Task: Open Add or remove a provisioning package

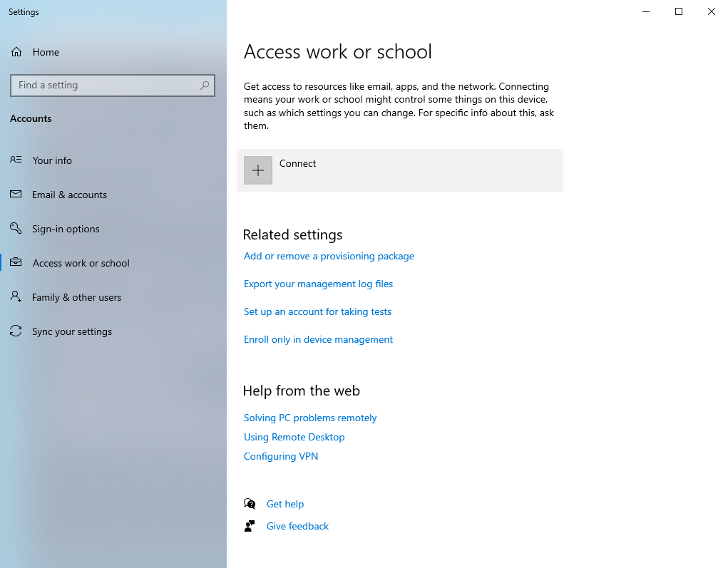Action: pos(329,256)
